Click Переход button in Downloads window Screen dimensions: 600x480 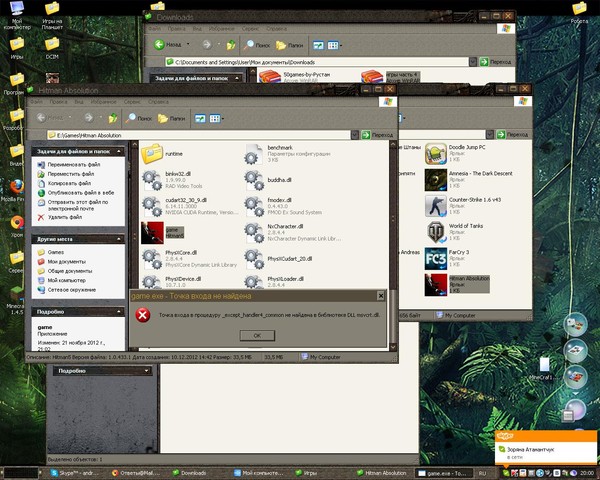(496, 62)
